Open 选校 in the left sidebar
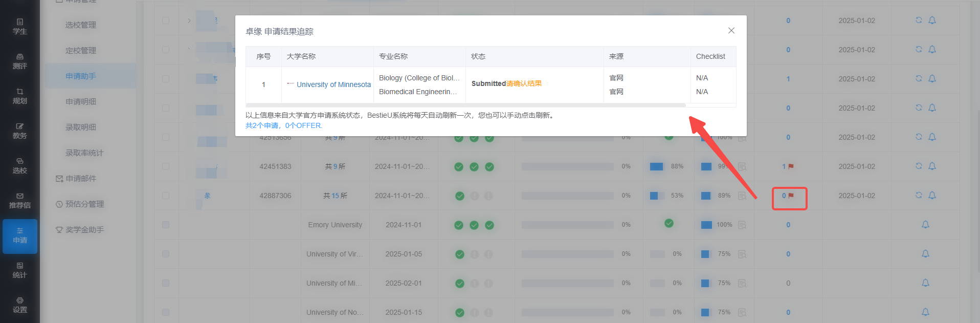Screen dimensions: 980x323 (x=20, y=166)
